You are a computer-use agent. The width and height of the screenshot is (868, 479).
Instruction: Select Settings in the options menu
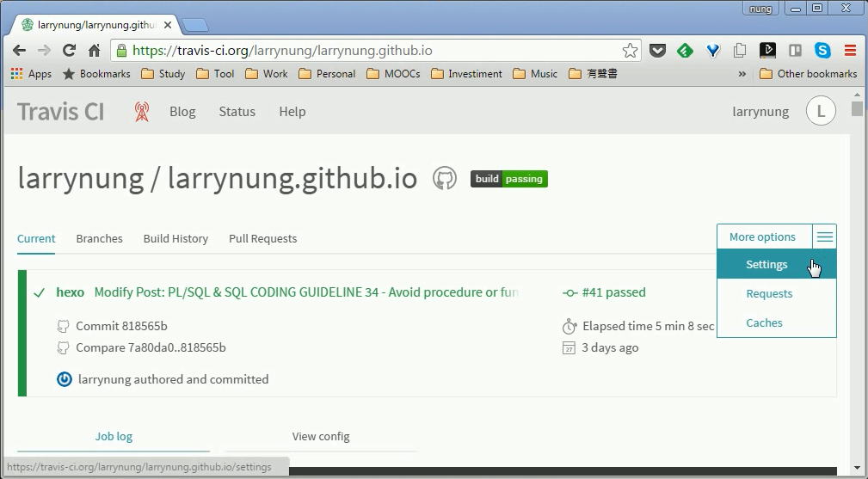777,264
